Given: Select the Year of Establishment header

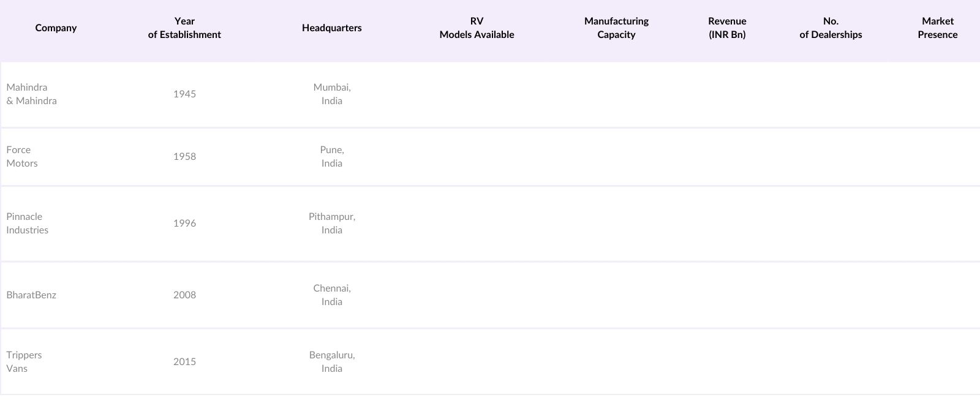Looking at the screenshot, I should click(184, 28).
